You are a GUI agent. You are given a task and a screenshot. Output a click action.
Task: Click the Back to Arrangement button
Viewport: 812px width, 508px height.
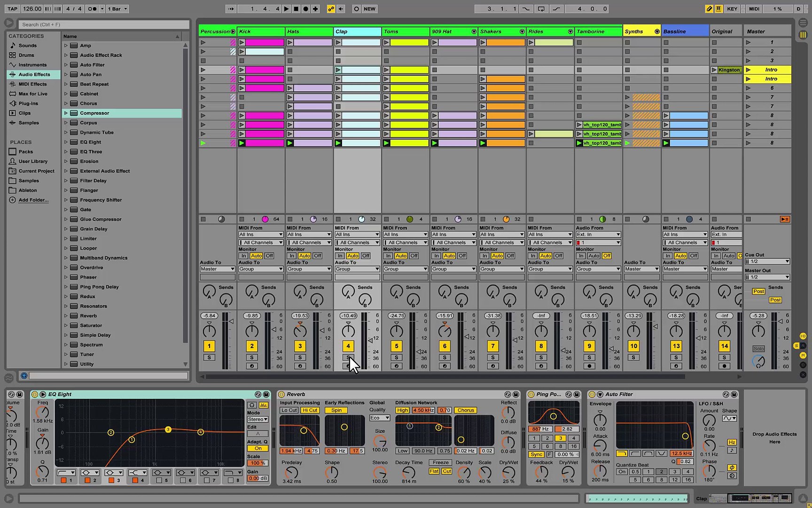click(784, 219)
